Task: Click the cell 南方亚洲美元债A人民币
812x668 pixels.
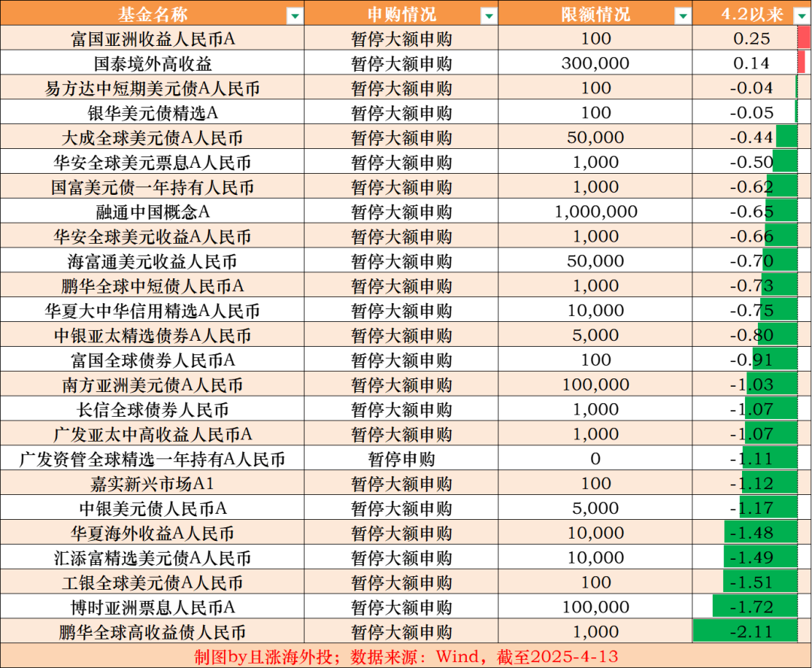Action: coord(152,384)
